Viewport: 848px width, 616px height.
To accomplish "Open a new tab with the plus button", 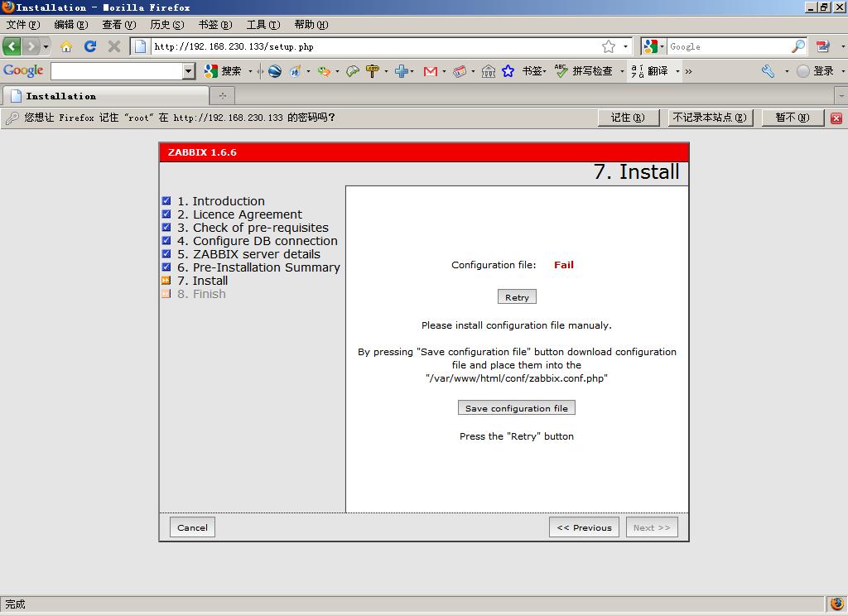I will pyautogui.click(x=222, y=96).
